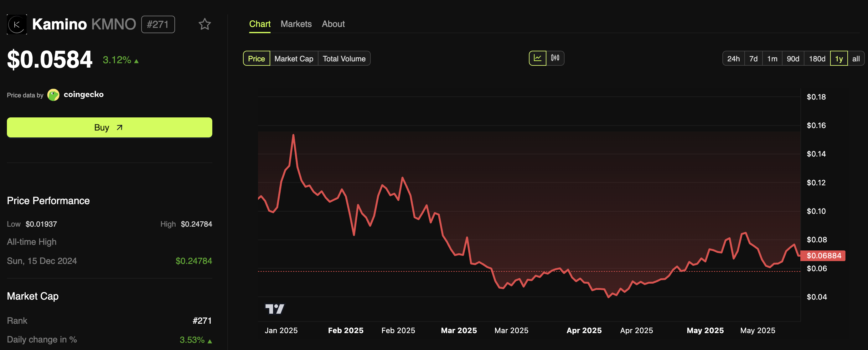Show all-time chart range
The width and height of the screenshot is (868, 350).
coord(855,59)
